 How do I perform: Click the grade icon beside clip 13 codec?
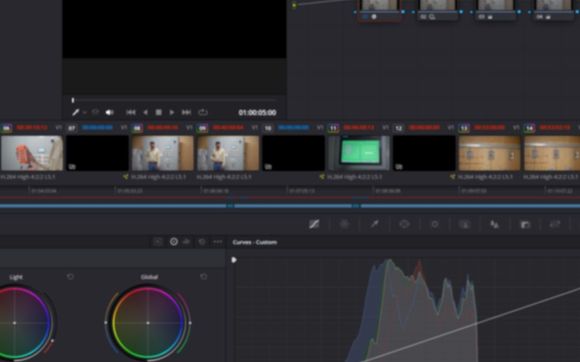coord(452,177)
